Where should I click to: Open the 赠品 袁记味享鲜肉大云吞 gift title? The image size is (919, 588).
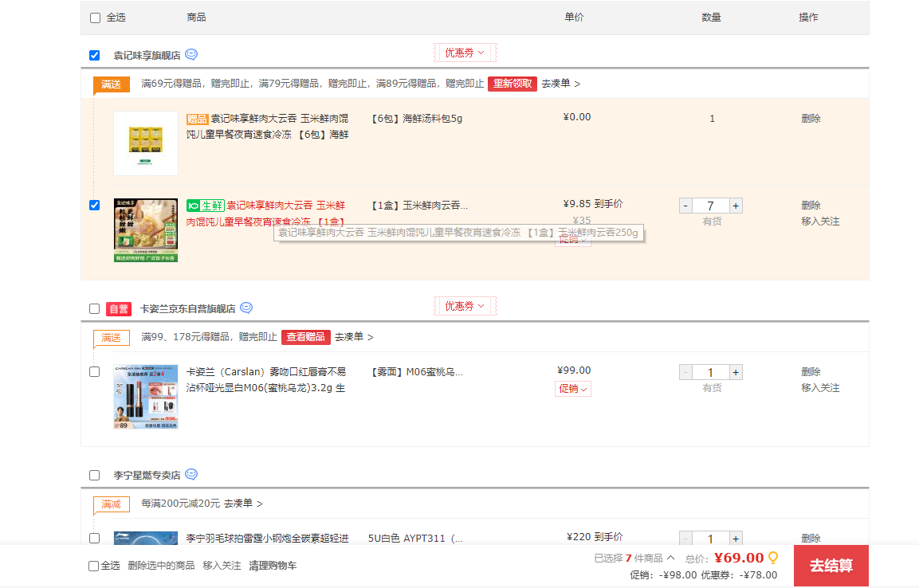(x=268, y=127)
